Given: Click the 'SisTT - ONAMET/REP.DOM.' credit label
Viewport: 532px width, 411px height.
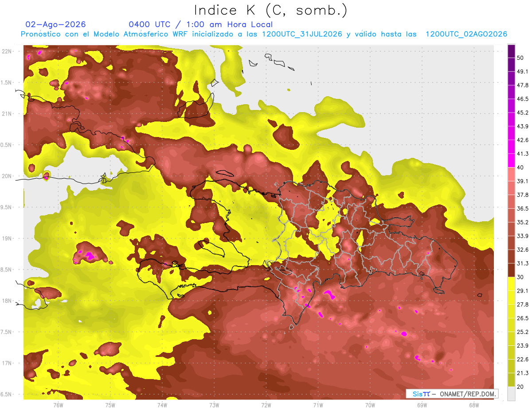Looking at the screenshot, I should coord(452,394).
